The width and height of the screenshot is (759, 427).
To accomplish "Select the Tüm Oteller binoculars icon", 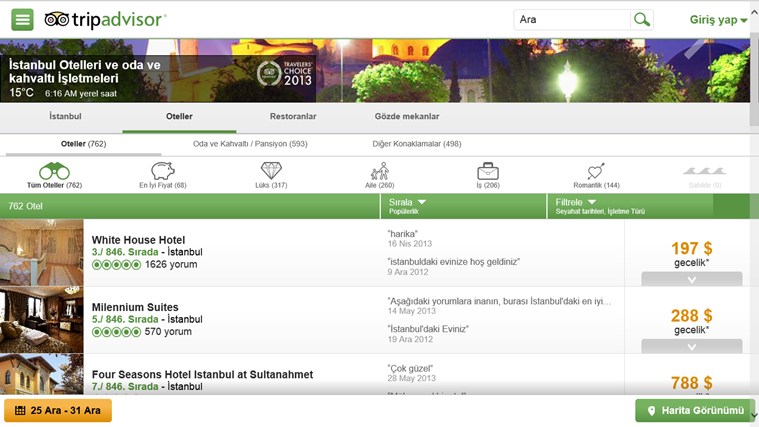I will [x=54, y=171].
